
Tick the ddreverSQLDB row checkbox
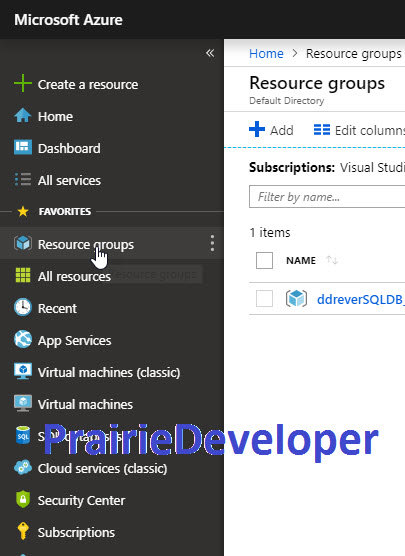[264, 298]
